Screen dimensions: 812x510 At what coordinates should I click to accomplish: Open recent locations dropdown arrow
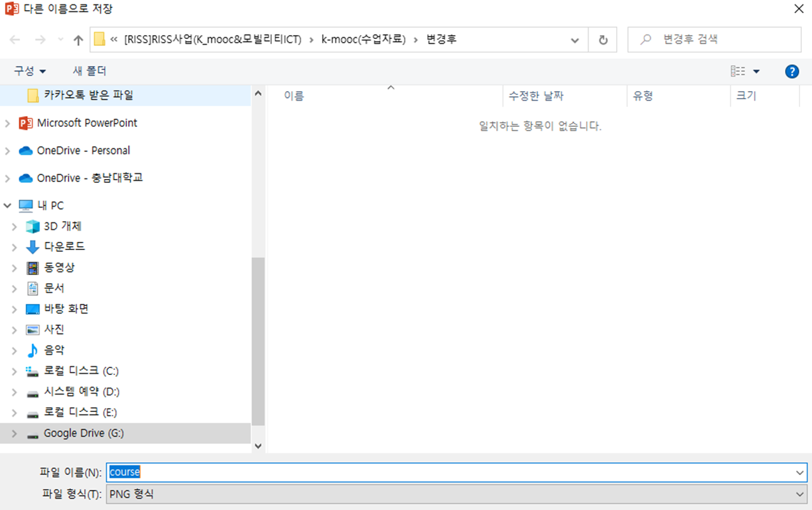click(60, 40)
